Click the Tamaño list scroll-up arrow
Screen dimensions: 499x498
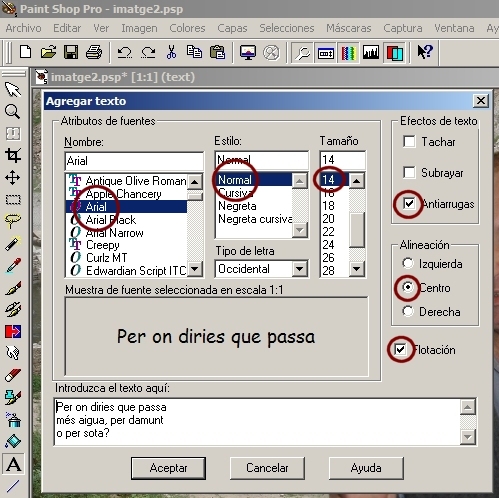(x=357, y=181)
